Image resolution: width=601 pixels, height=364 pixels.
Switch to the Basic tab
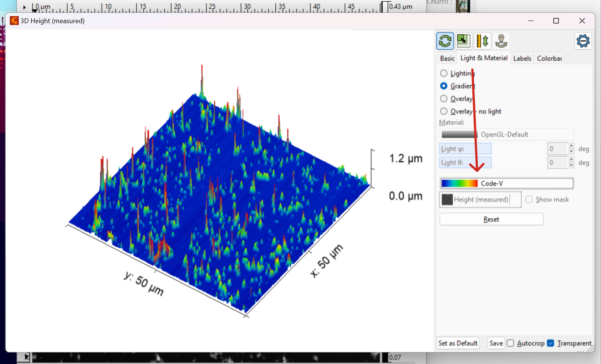pyautogui.click(x=447, y=58)
